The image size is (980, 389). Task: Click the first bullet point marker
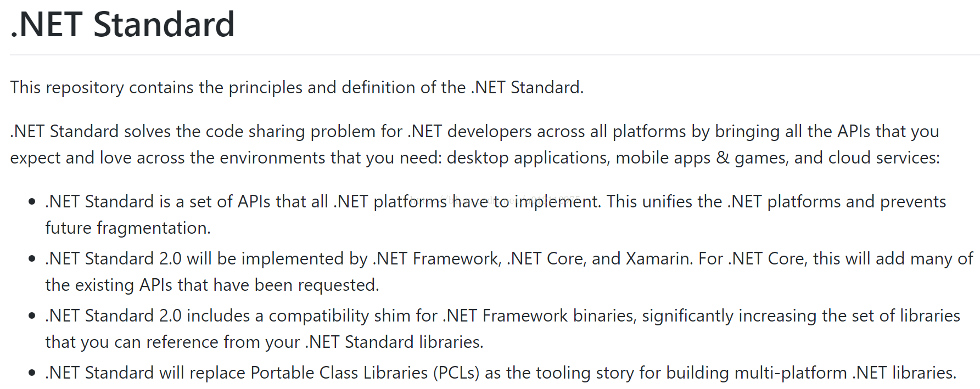click(x=32, y=202)
